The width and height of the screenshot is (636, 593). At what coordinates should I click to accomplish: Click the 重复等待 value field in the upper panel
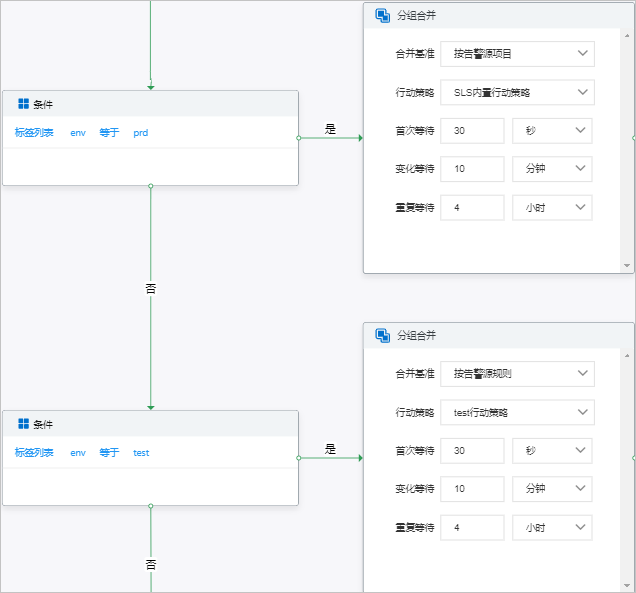pos(472,208)
